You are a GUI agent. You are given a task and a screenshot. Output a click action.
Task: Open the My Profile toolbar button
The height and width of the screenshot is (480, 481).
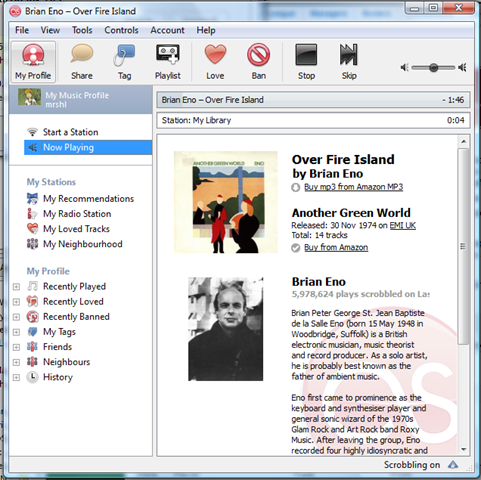coord(33,62)
